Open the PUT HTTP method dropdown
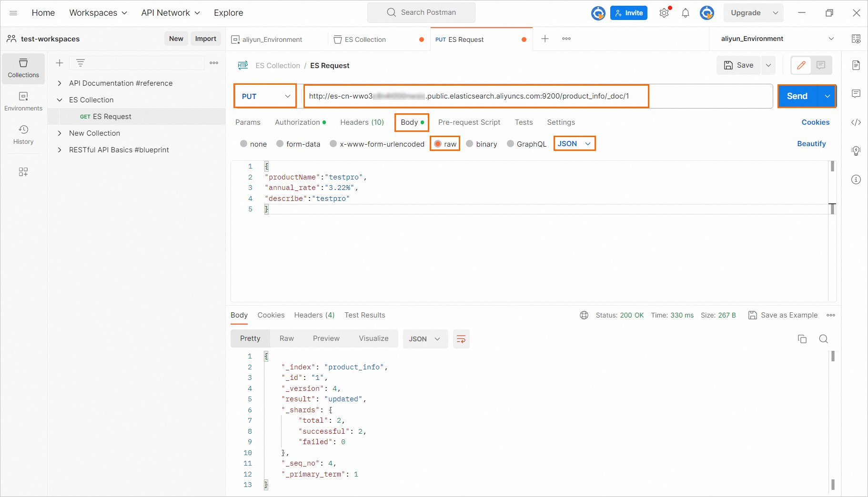 (x=265, y=96)
